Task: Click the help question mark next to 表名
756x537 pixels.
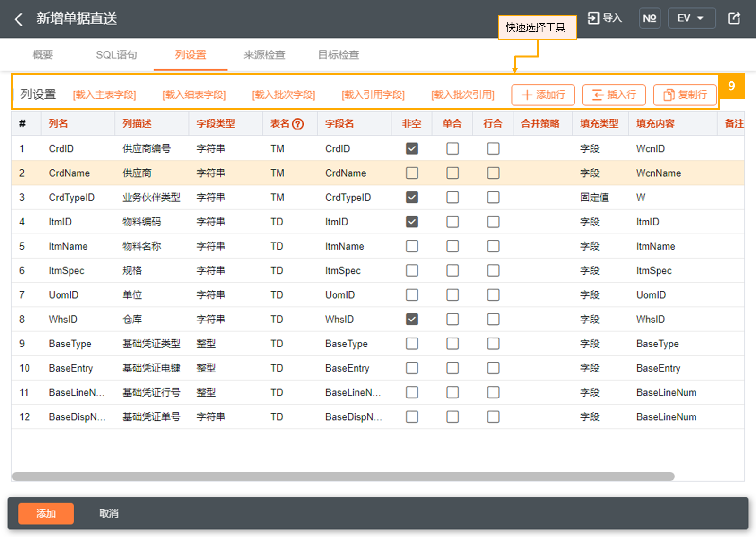Action: click(x=298, y=124)
